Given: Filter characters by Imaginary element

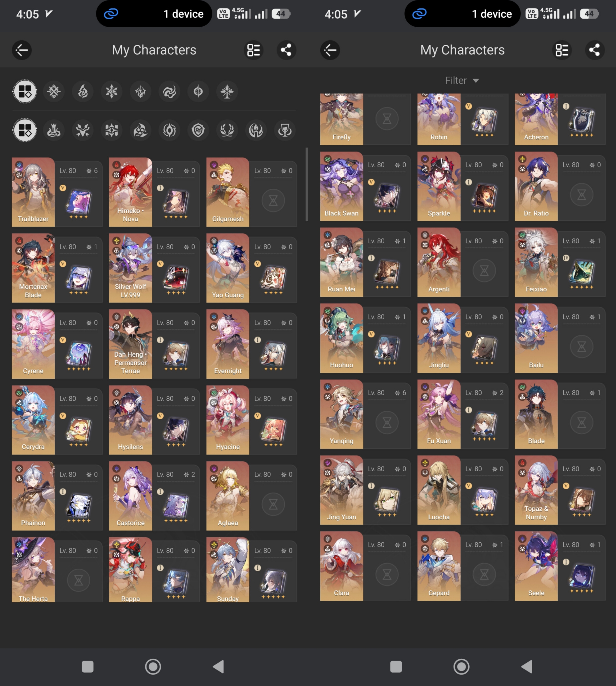Looking at the screenshot, I should pos(227,91).
